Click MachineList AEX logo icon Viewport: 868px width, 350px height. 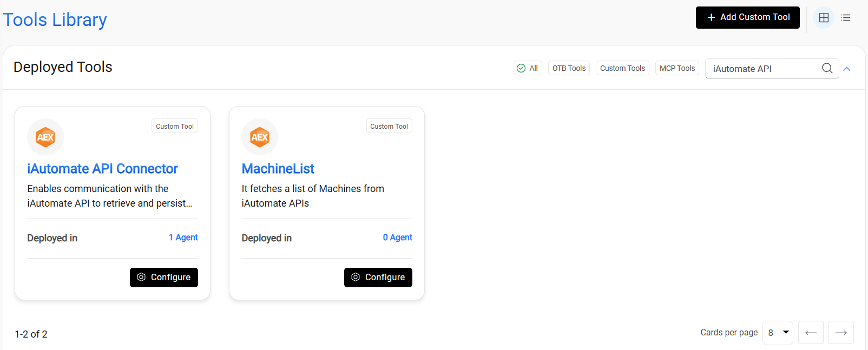click(260, 137)
